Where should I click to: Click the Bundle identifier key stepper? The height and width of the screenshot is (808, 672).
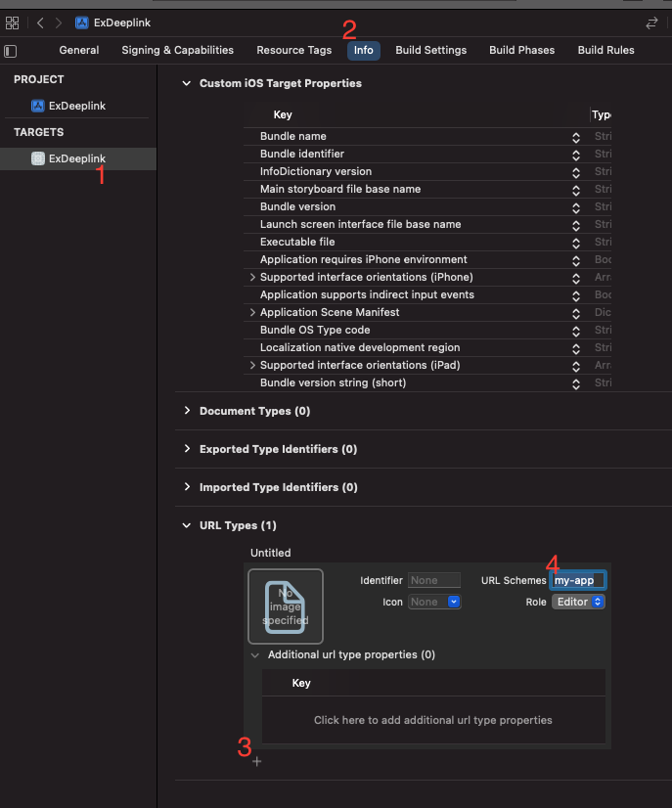click(x=576, y=155)
